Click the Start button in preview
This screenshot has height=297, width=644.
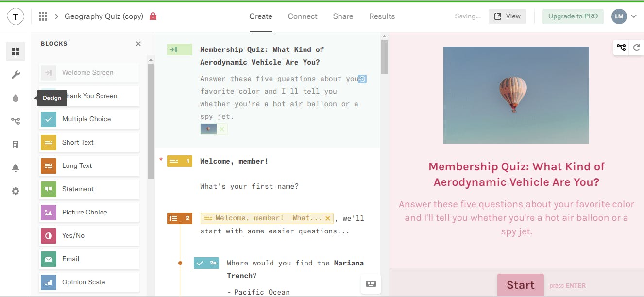521,285
